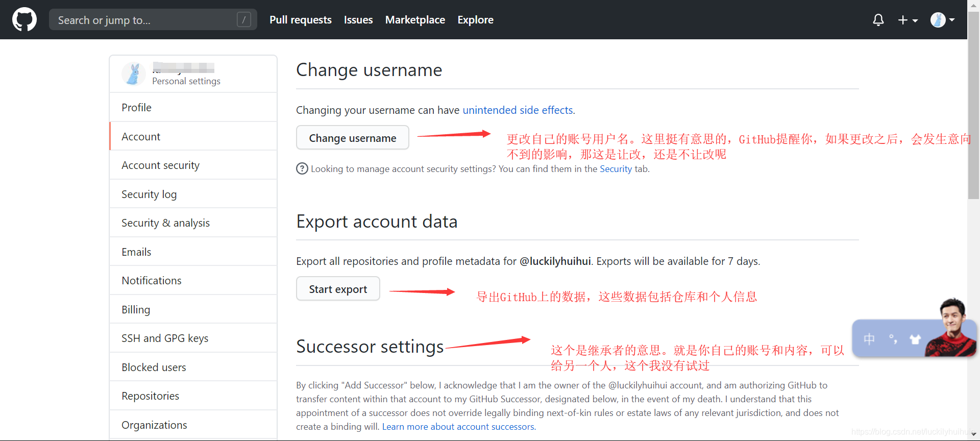980x441 pixels.
Task: Open Notifications settings
Action: pos(193,280)
